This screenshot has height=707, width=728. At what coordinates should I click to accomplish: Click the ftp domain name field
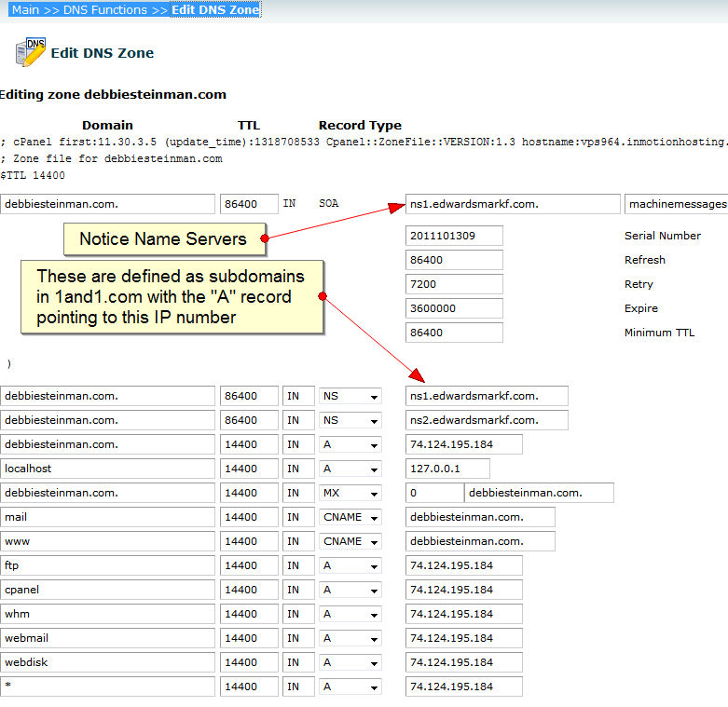click(x=107, y=565)
